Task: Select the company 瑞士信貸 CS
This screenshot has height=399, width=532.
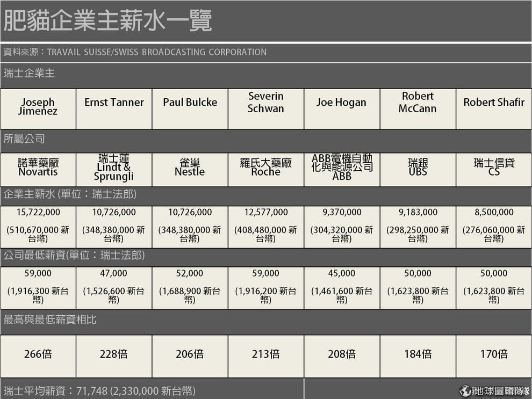Action: click(x=494, y=167)
